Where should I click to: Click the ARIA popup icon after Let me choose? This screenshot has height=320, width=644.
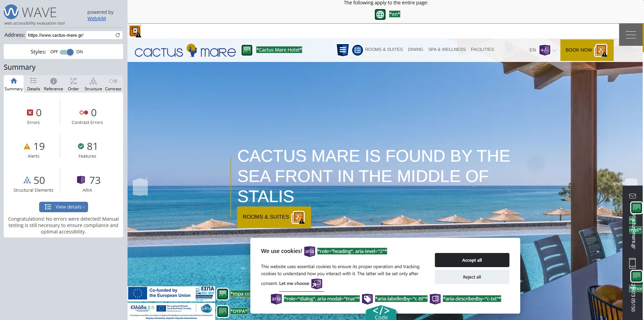(x=316, y=284)
